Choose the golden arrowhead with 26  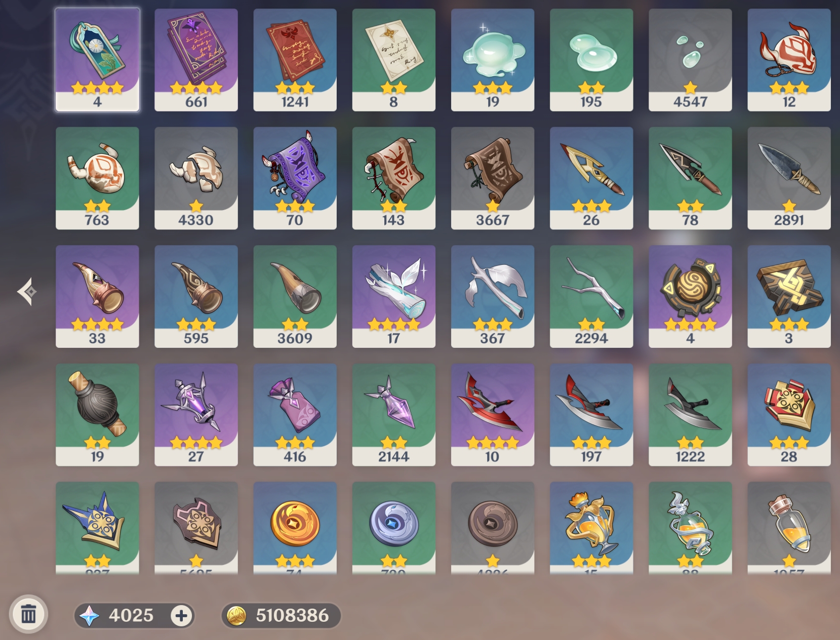(591, 178)
